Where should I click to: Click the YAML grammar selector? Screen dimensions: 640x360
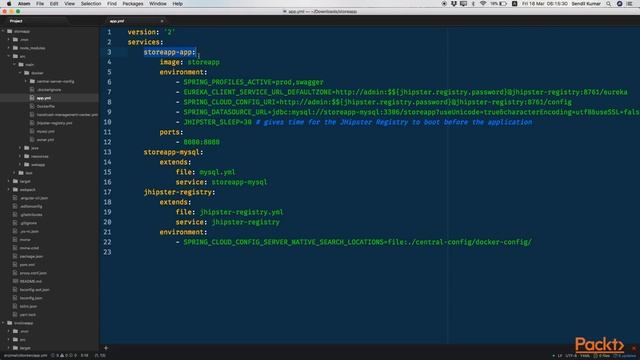(x=585, y=356)
